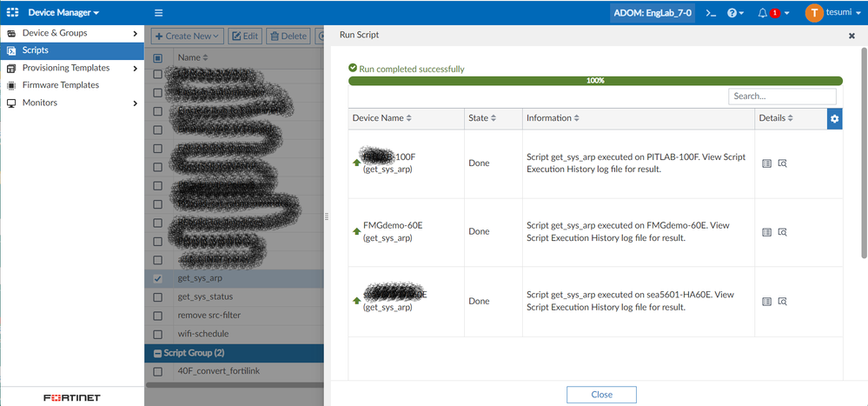Click the orange user avatar icon
The height and width of the screenshot is (406, 868).
[x=814, y=13]
